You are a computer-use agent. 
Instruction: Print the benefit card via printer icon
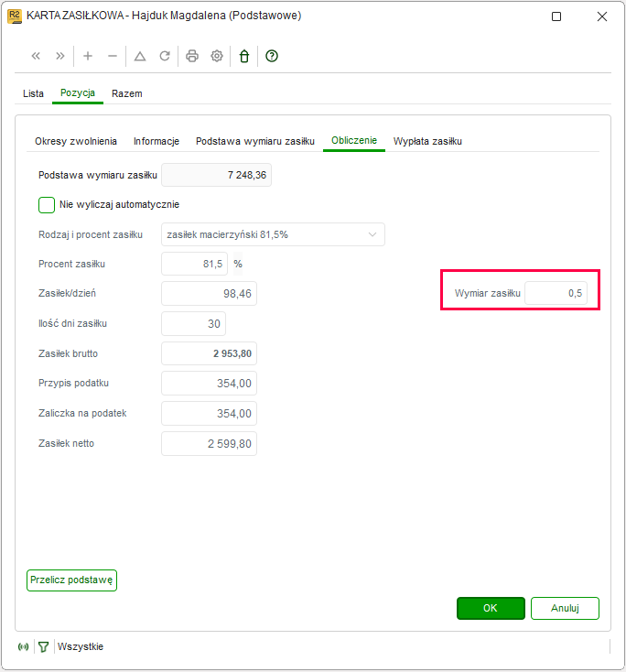coord(192,56)
